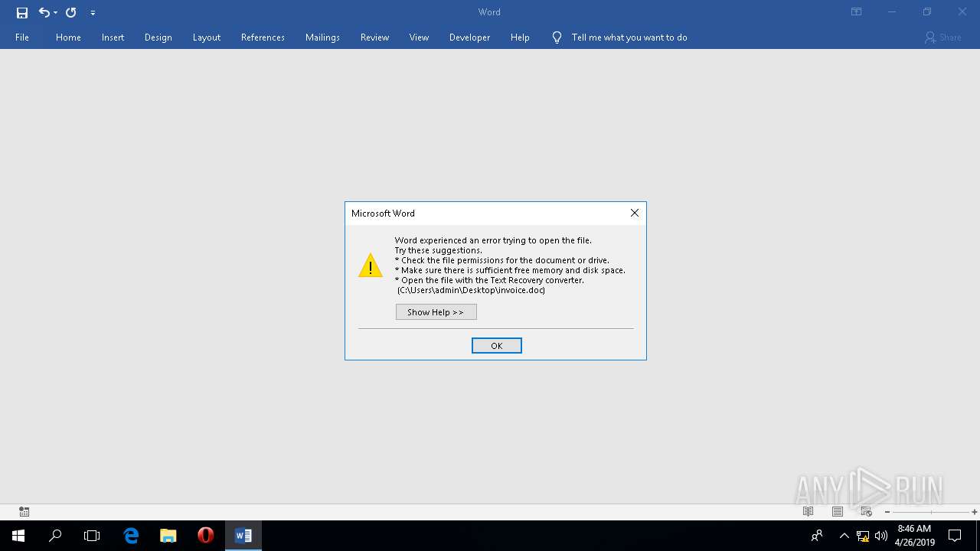Open File Explorer from the taskbar
The width and height of the screenshot is (980, 551).
click(x=168, y=536)
